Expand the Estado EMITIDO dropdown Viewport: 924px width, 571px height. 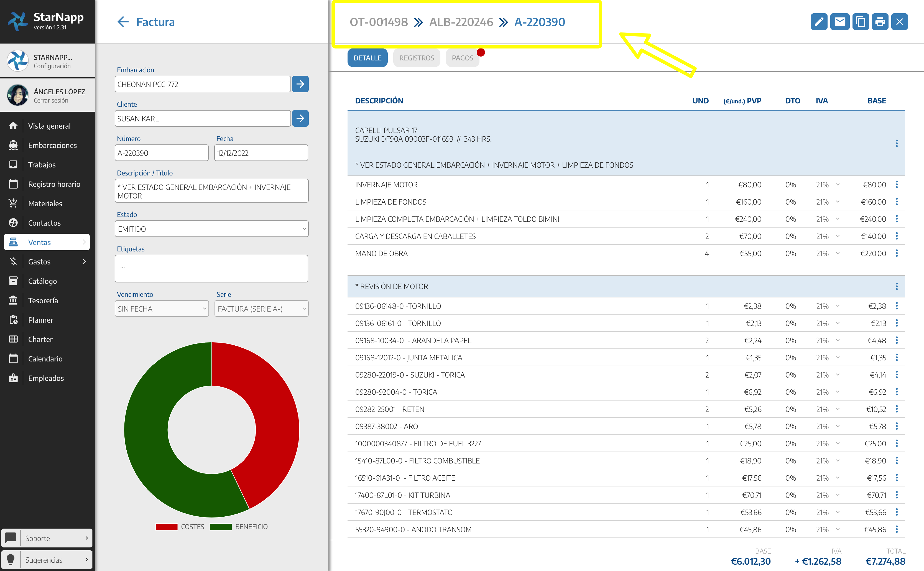click(x=211, y=229)
